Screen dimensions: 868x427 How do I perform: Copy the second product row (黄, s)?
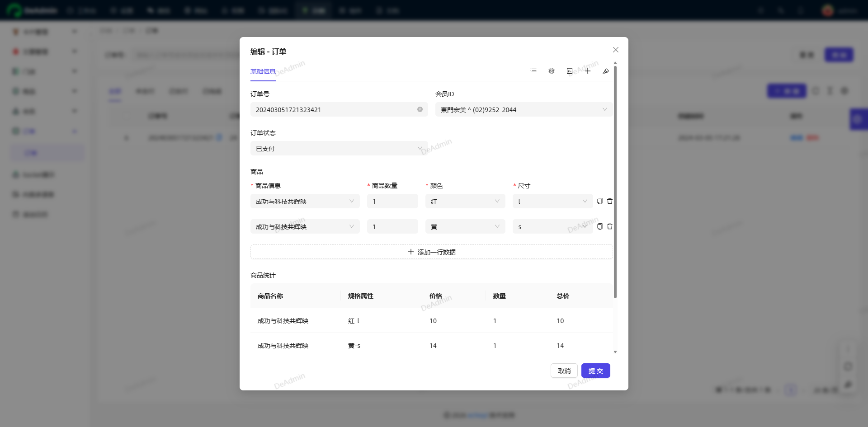coord(600,226)
